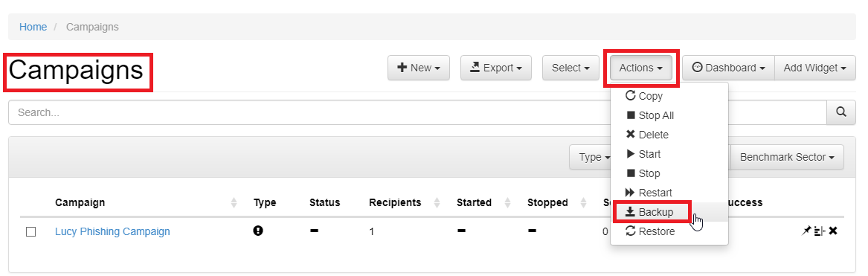The width and height of the screenshot is (868, 276).
Task: Tick the Lucy Phishing Campaign checkbox
Action: (31, 231)
